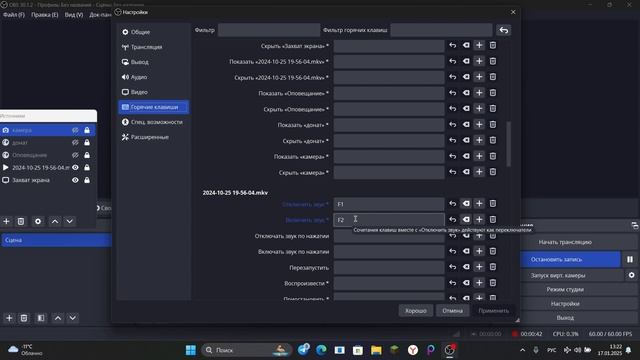Open File Explorer from taskbar
The width and height of the screenshot is (640, 360).
tap(376, 350)
